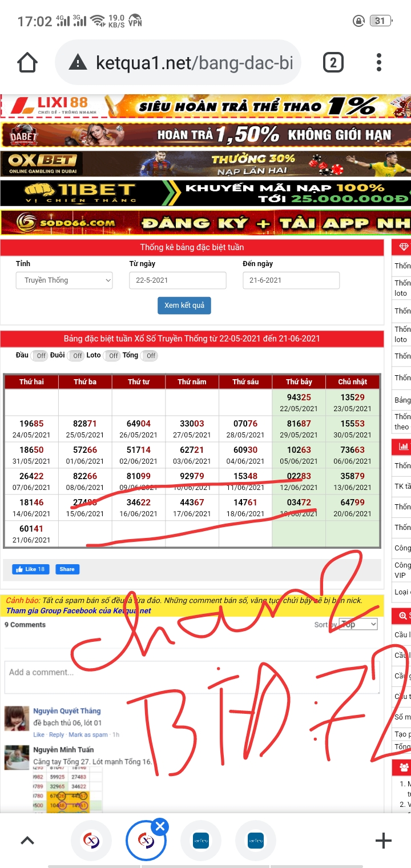The height and width of the screenshot is (868, 411).
Task: Tap the Wi-Fi status icon
Action: (98, 21)
